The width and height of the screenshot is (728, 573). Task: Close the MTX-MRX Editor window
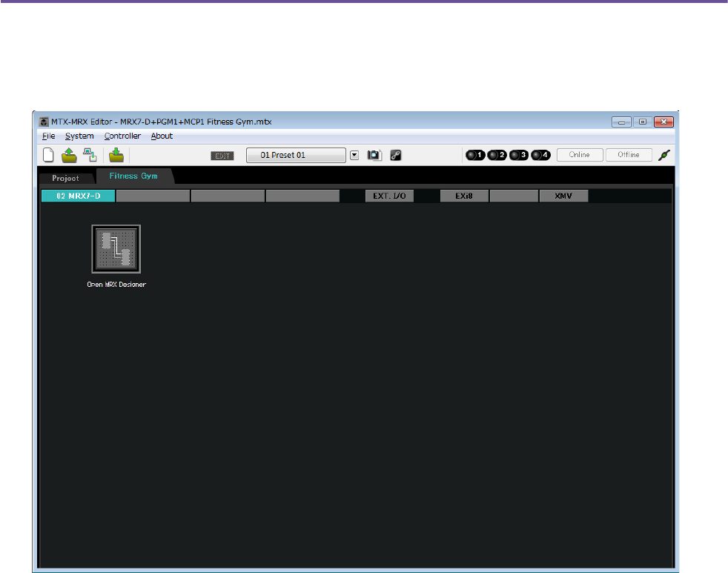coord(664,122)
